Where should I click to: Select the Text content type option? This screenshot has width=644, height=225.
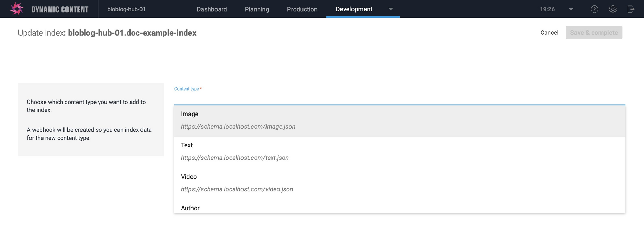tap(399, 152)
